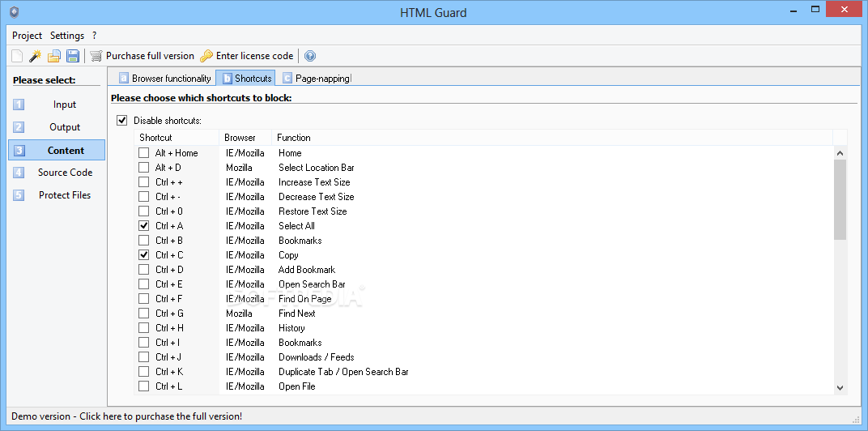Click the scroll up arrow of shortcut list
Image resolution: width=868 pixels, height=431 pixels.
click(840, 153)
